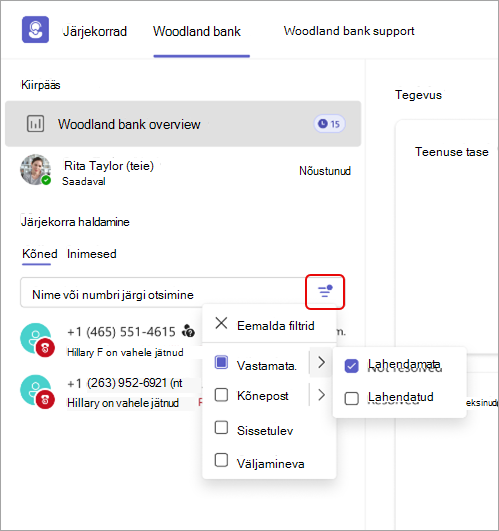
Task: Toggle the Vastamata filter checkbox
Action: click(x=221, y=362)
